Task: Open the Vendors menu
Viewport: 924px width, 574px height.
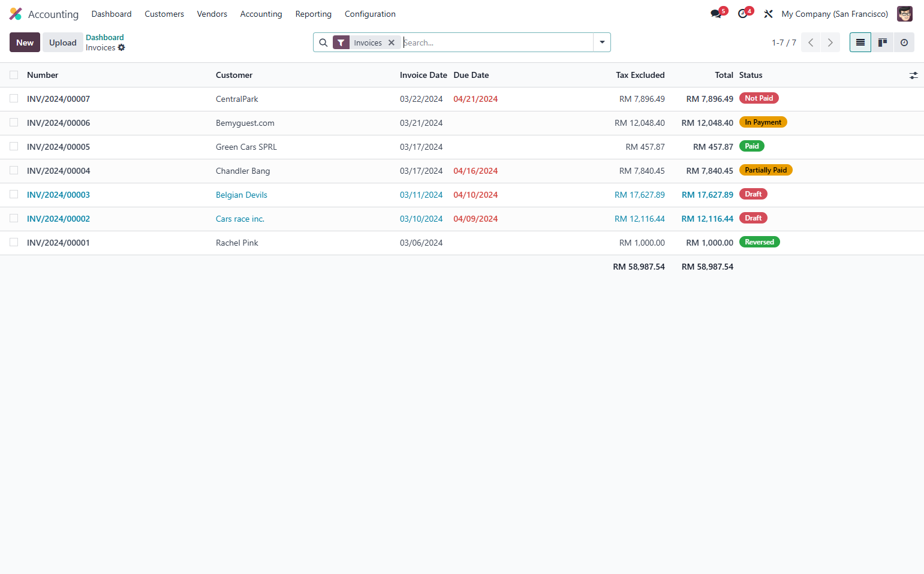Action: click(212, 14)
